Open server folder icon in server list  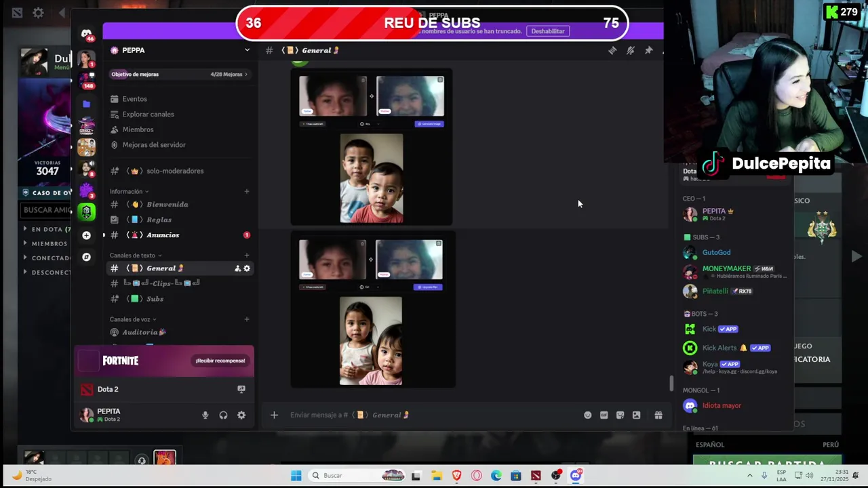click(x=86, y=104)
